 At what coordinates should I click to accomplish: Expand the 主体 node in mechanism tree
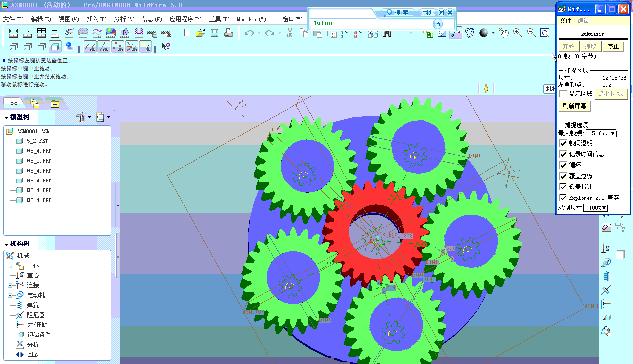(9, 266)
